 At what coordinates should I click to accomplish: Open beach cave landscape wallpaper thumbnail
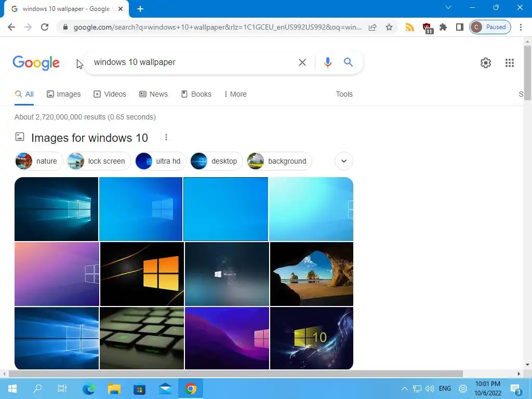pyautogui.click(x=312, y=274)
